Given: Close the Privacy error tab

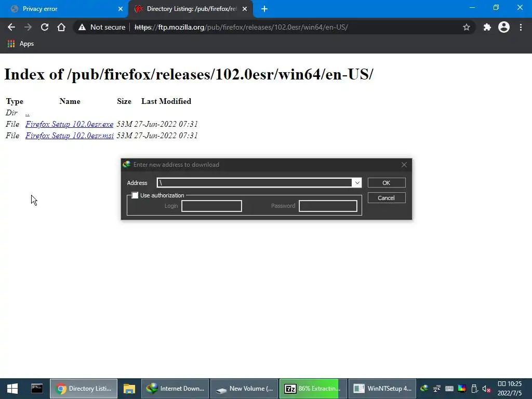Looking at the screenshot, I should [x=121, y=9].
